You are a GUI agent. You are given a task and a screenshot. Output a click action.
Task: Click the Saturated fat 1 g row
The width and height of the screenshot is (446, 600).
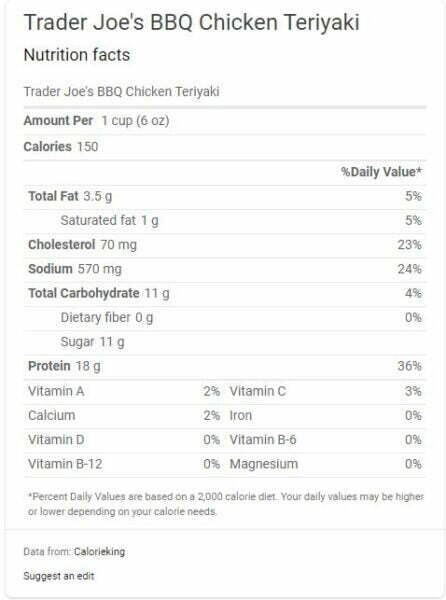[x=225, y=221]
